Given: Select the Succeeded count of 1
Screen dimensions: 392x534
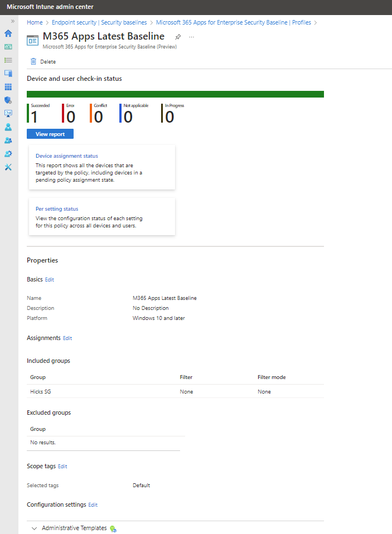Looking at the screenshot, I should pos(33,117).
